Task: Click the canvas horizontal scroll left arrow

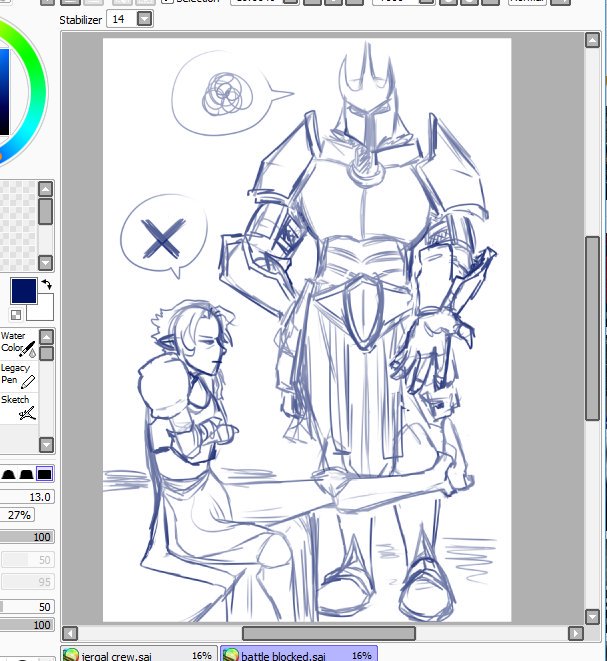Action: click(x=70, y=633)
